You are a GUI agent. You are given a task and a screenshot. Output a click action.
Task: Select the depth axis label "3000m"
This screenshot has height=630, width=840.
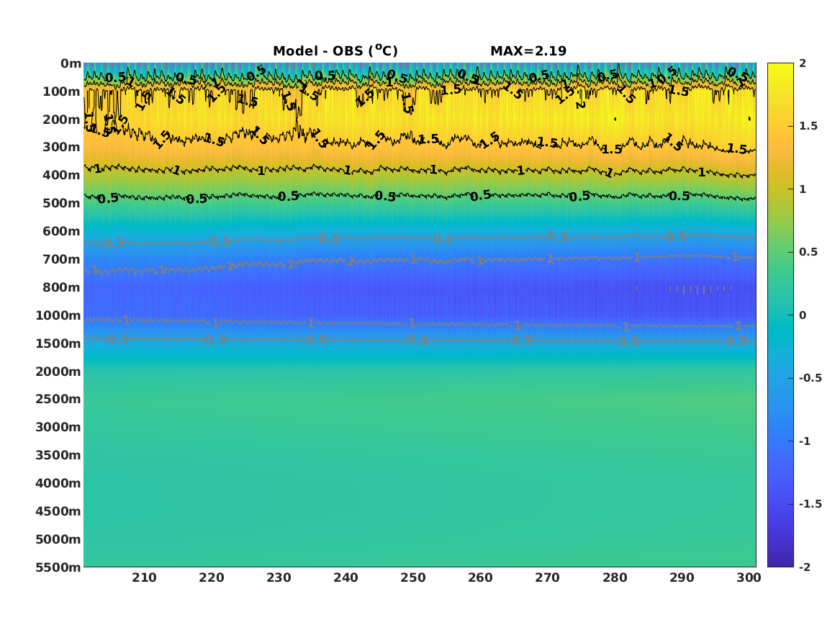58,427
